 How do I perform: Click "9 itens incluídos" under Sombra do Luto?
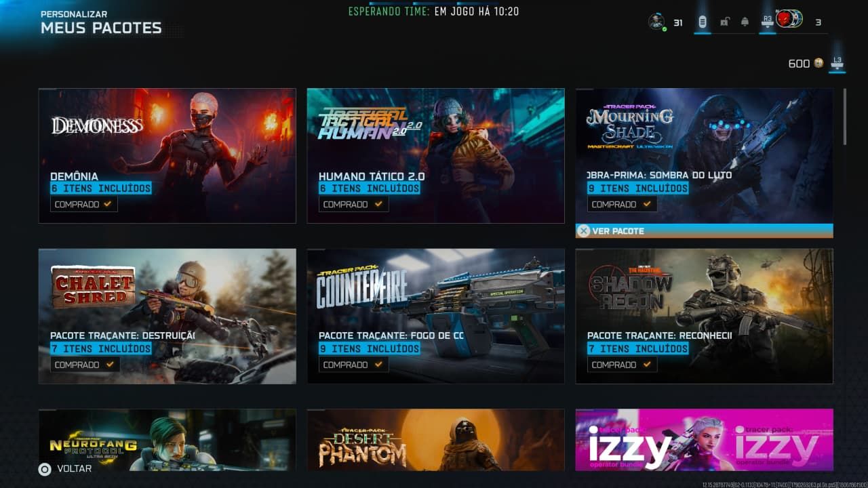[x=638, y=188]
